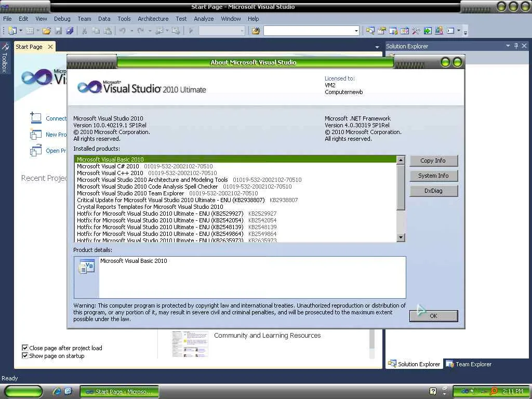Click the DxDiag button
The image size is (532, 399).
[433, 191]
